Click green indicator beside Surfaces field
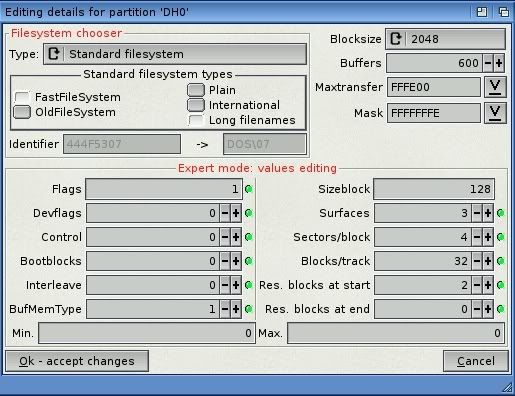Screen dimensions: 515x396 (x=500, y=213)
